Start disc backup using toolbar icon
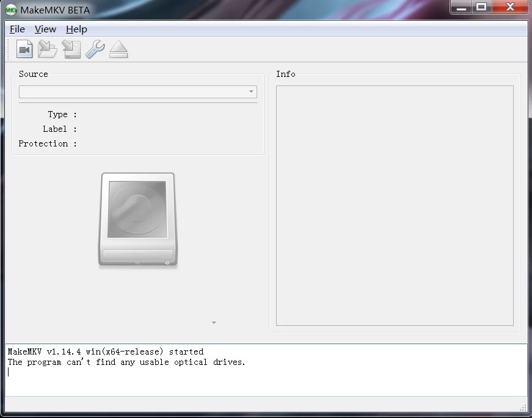The width and height of the screenshot is (532, 418). click(71, 49)
